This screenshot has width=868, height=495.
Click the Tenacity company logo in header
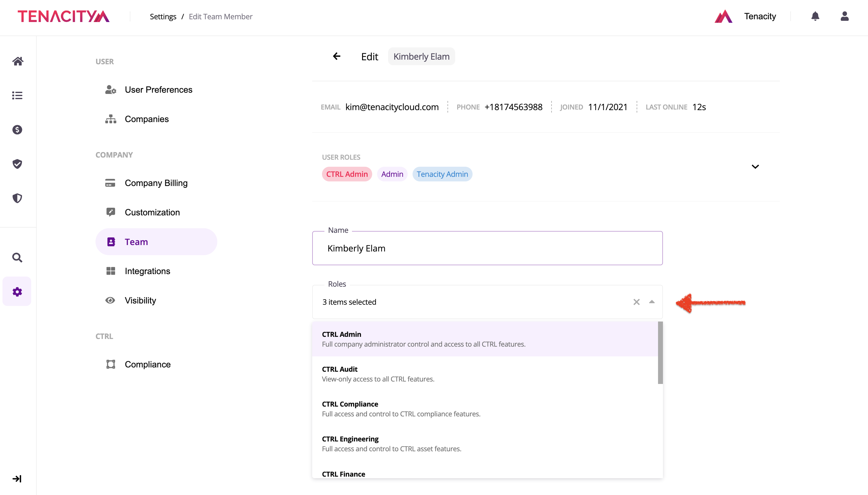point(724,16)
